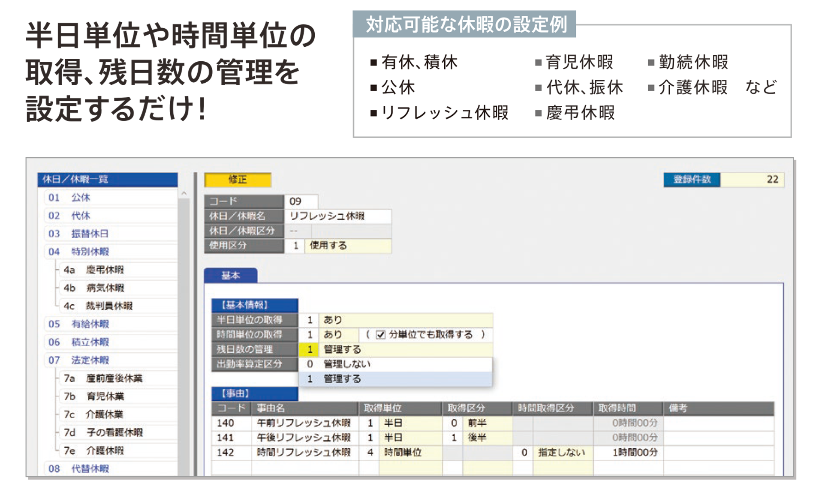Viewport: 822px width, 504px height.
Task: Click the 1時間00分 取得時間 cell
Action: pyautogui.click(x=629, y=453)
